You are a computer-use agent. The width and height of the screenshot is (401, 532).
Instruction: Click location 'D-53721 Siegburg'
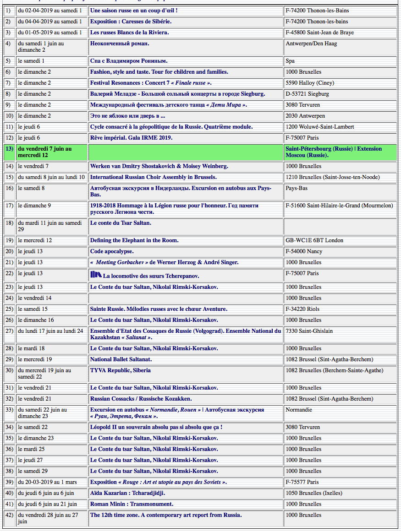pos(308,94)
